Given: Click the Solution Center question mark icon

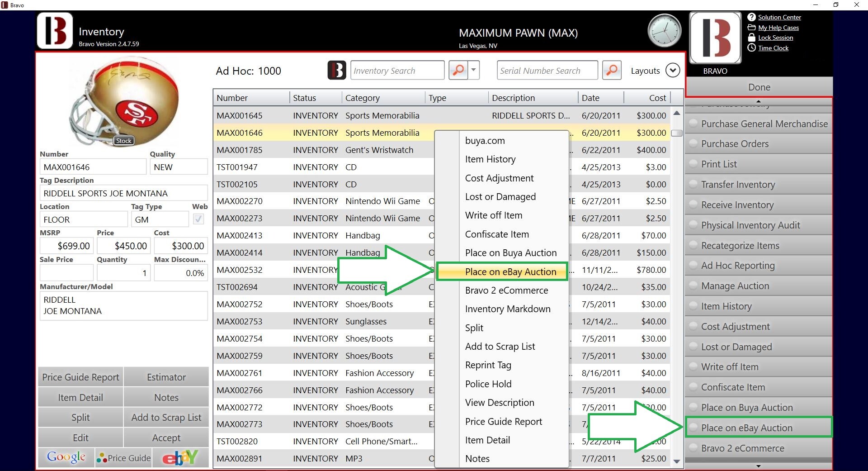Looking at the screenshot, I should 751,17.
